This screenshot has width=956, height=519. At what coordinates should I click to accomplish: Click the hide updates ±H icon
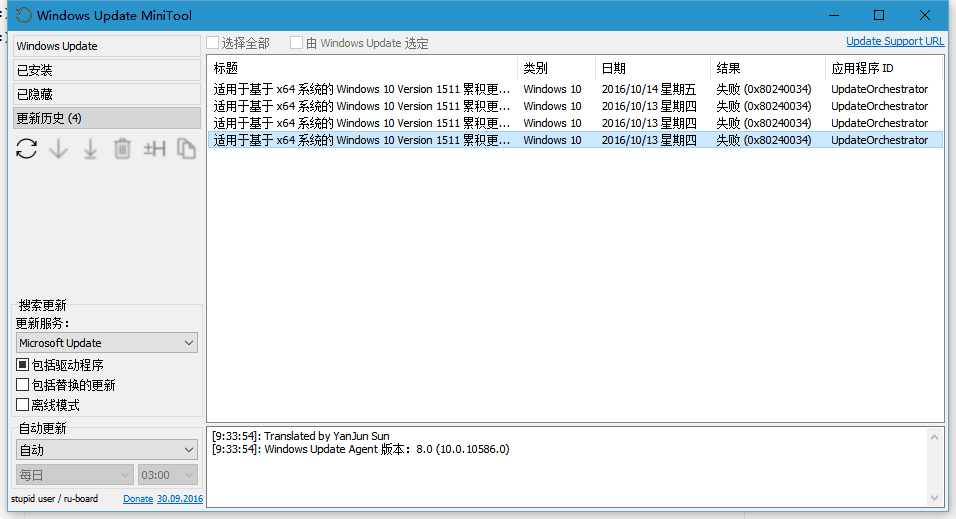(154, 149)
